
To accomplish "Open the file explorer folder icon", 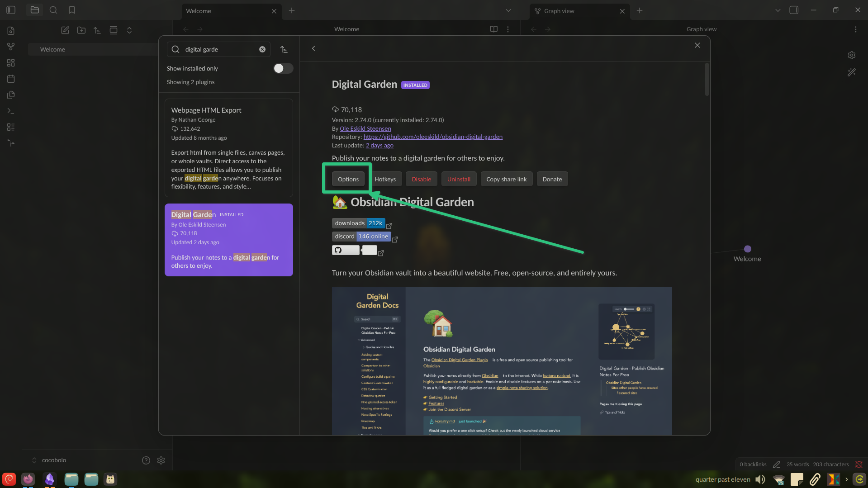I will pos(35,10).
